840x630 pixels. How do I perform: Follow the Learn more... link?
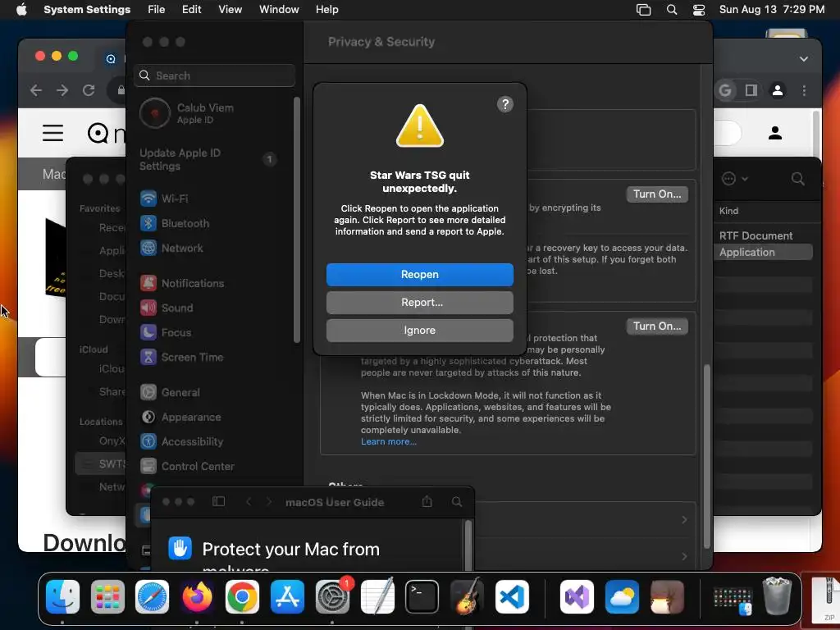(x=388, y=442)
